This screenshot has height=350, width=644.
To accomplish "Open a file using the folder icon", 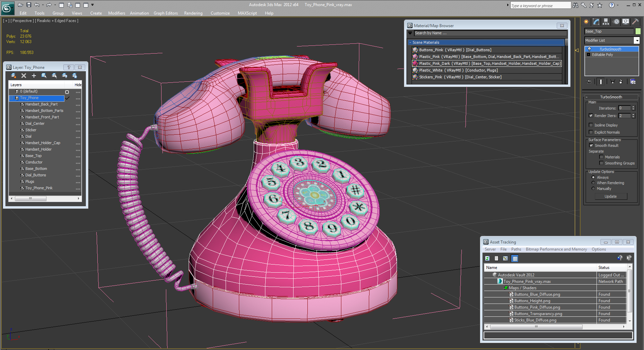I will (x=20, y=5).
